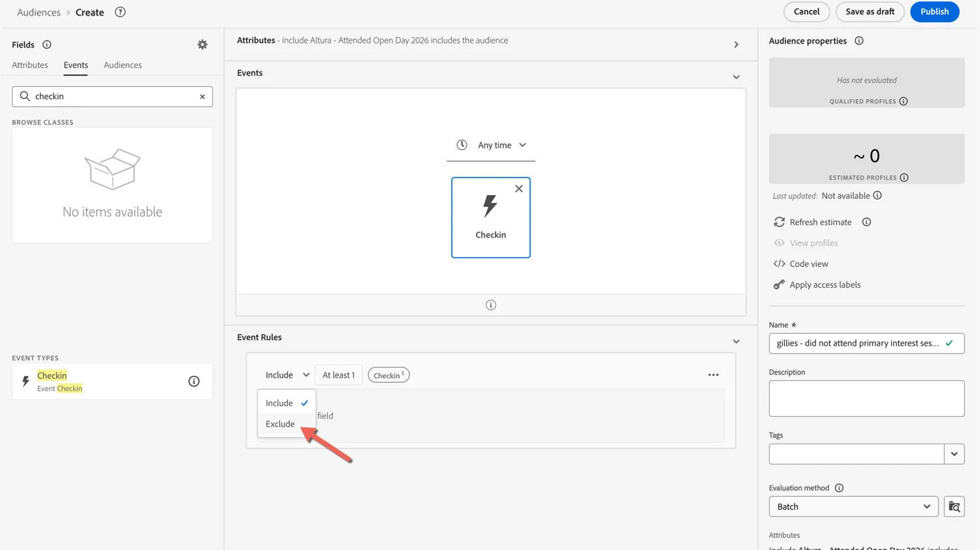The image size is (980, 550).
Task: Click the Last updated info icon
Action: click(877, 195)
